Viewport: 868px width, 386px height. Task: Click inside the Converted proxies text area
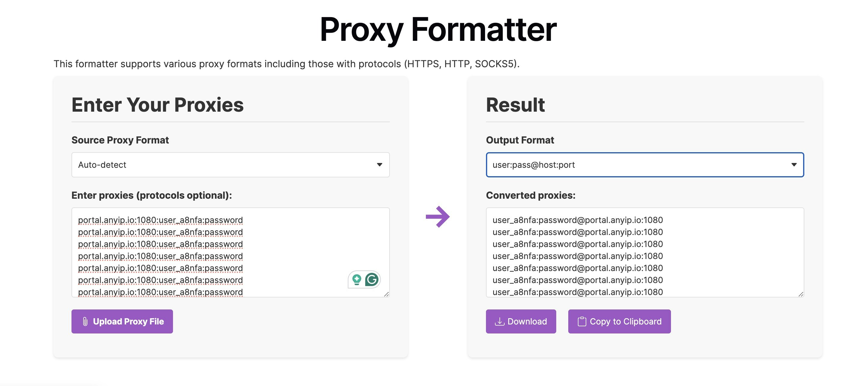pyautogui.click(x=645, y=252)
